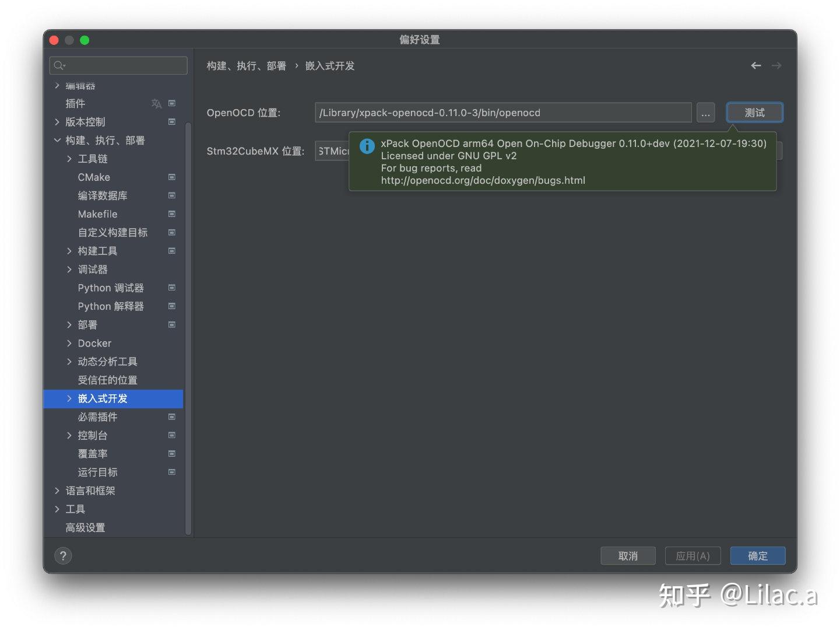Open the openocd.org bugs.html link

click(x=483, y=180)
